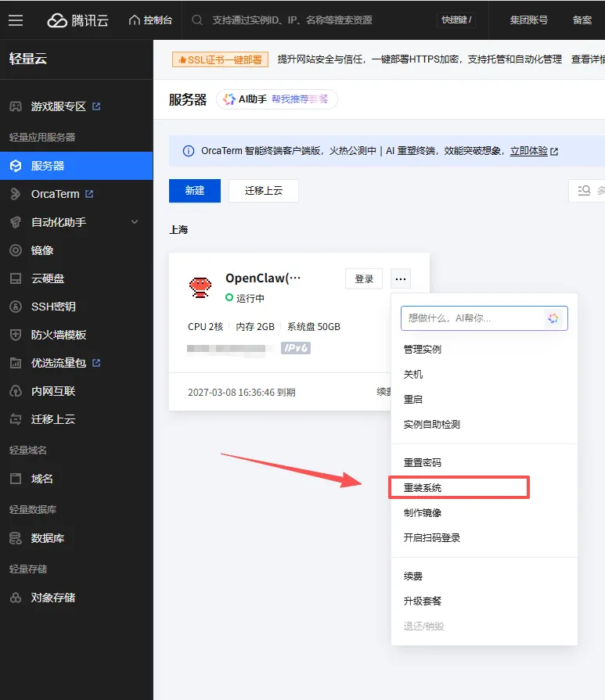Focus the resource search field
Image resolution: width=605 pixels, height=700 pixels.
coord(292,20)
